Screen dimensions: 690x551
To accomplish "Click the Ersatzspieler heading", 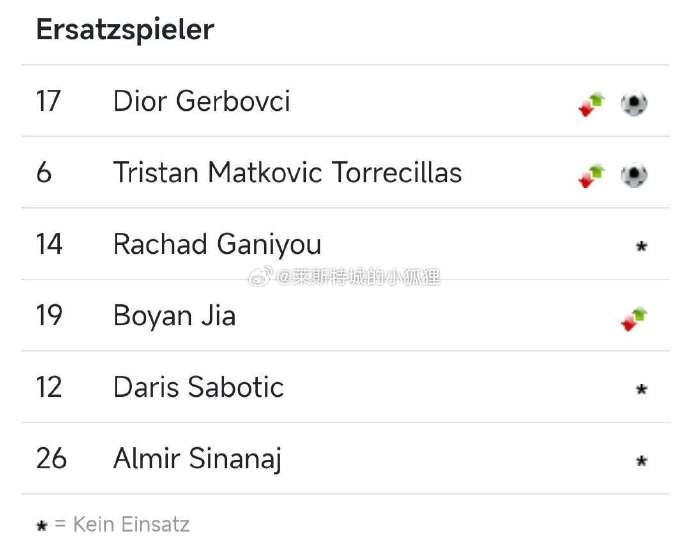I will (125, 30).
